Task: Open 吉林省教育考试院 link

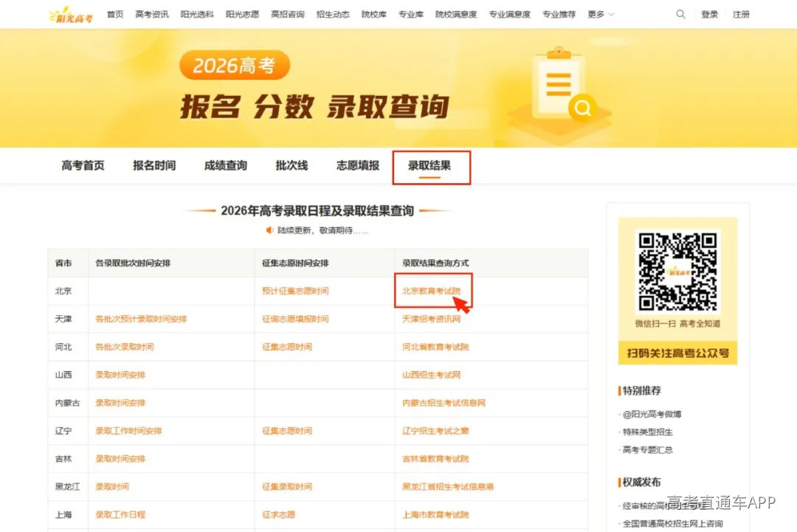Action: click(x=435, y=459)
